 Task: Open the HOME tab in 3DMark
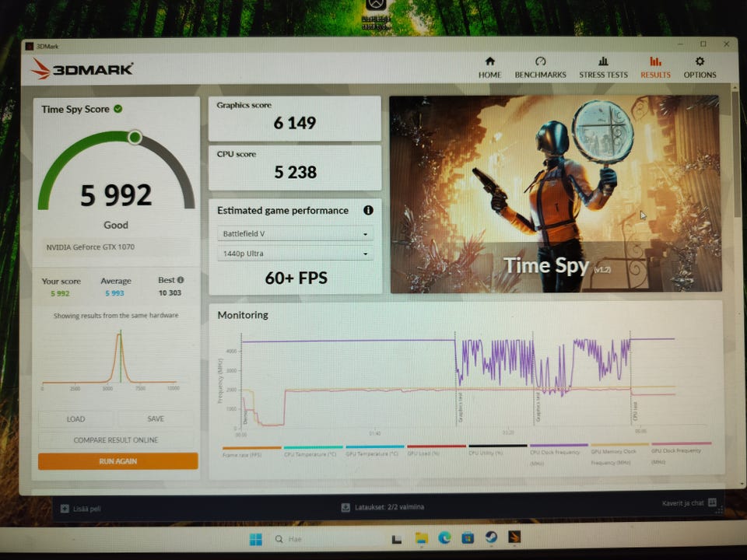click(x=489, y=68)
